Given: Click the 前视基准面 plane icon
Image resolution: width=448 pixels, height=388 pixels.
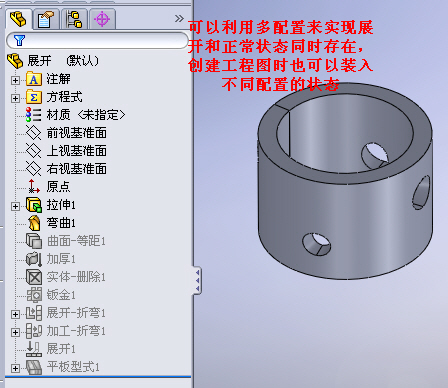Looking at the screenshot, I should 33,133.
